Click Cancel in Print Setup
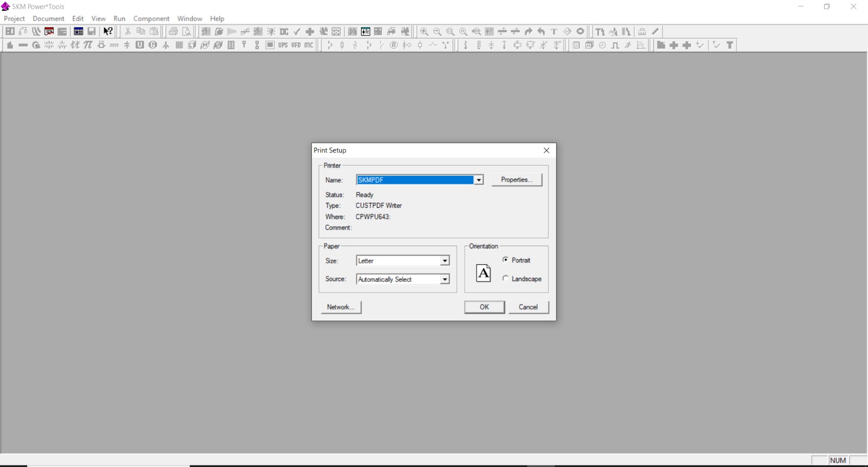 tap(528, 307)
